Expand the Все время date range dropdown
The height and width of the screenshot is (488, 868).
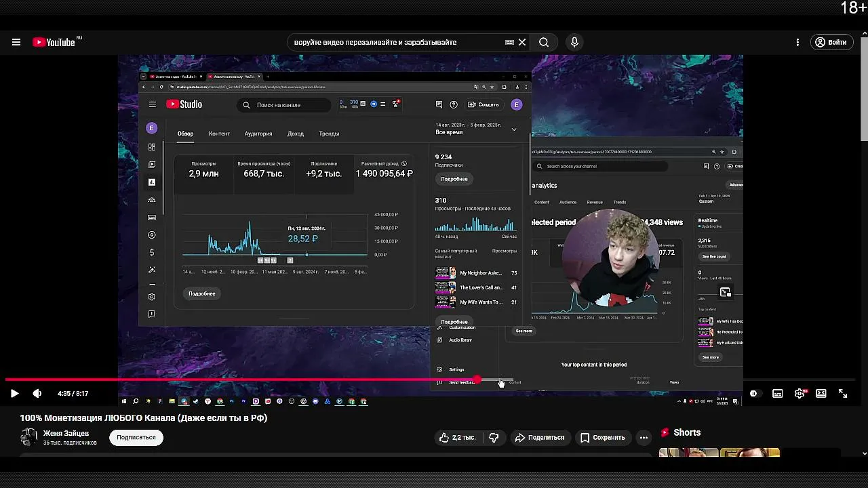click(x=477, y=129)
